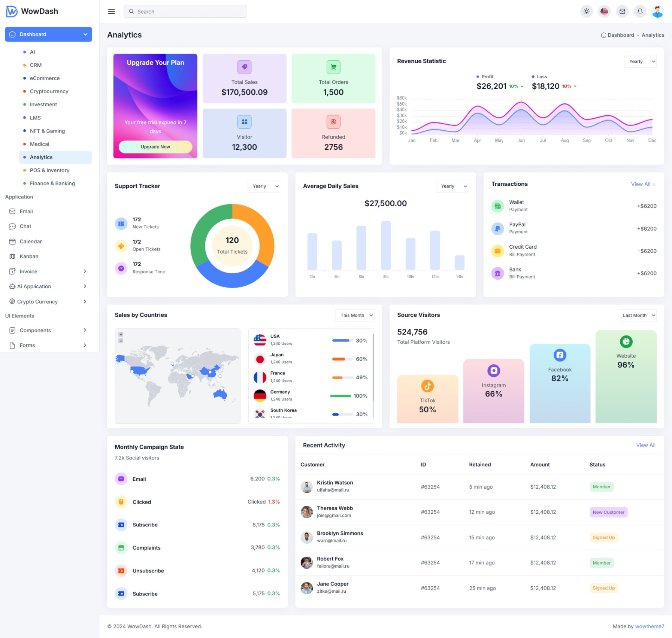Viewport: 672px width, 638px height.
Task: Click the USA sales progress bar
Action: 343,341
